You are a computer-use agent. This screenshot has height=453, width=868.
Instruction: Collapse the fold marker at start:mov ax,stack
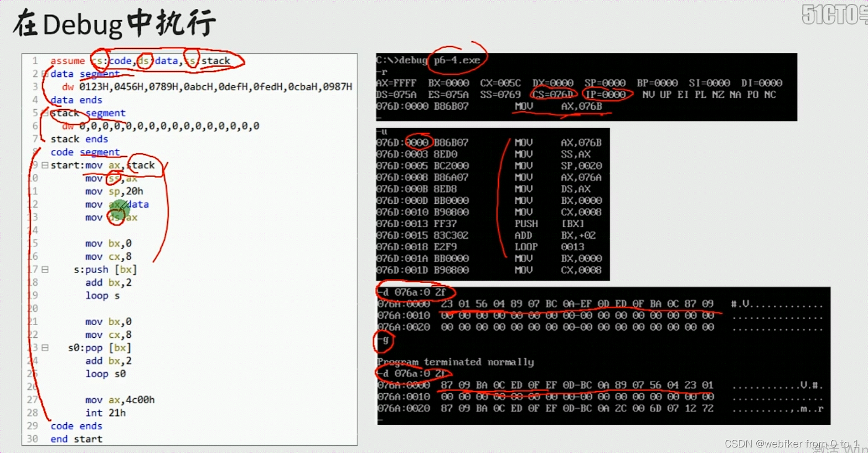pyautogui.click(x=45, y=165)
